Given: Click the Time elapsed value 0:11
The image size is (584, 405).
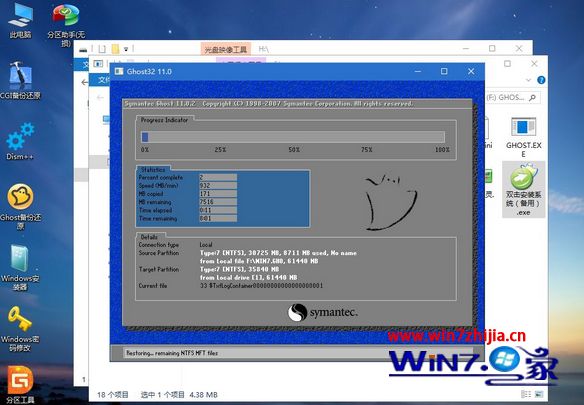Looking at the screenshot, I should 218,210.
